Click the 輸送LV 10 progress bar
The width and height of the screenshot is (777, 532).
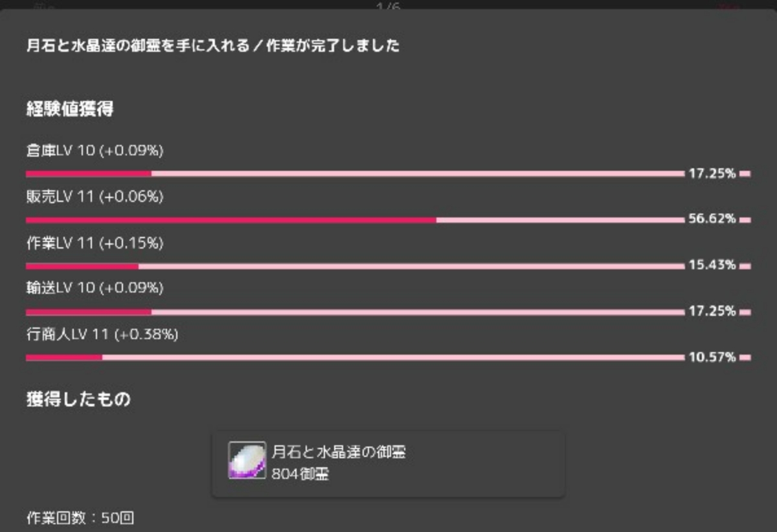(x=355, y=312)
